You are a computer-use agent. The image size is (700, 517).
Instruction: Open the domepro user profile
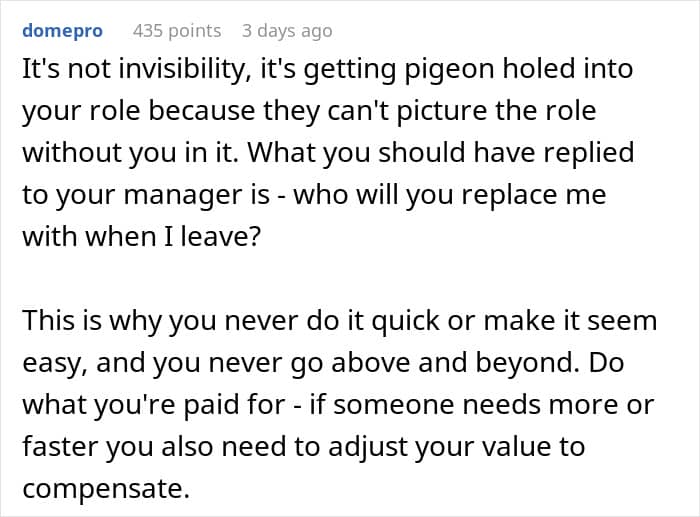(62, 31)
